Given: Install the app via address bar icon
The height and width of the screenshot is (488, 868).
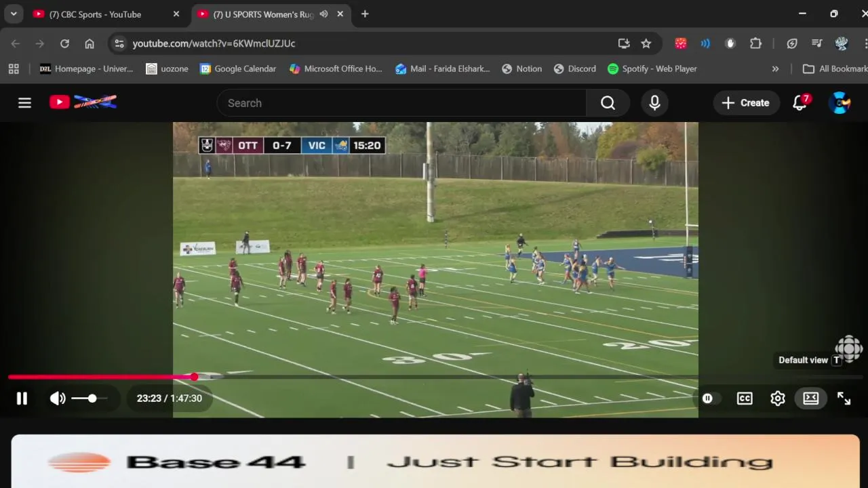Looking at the screenshot, I should pos(624,43).
